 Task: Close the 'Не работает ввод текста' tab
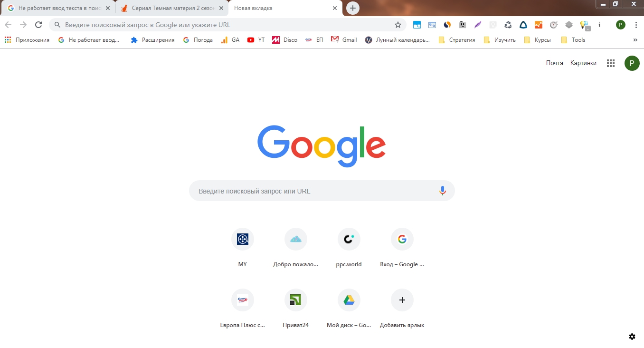108,8
